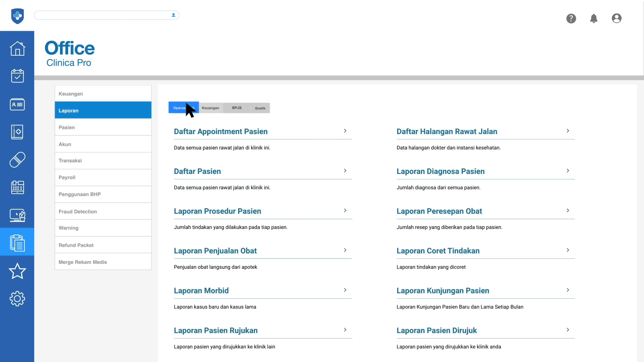The height and width of the screenshot is (362, 644).
Task: Select Fraud Detection in side menu
Action: (x=78, y=212)
